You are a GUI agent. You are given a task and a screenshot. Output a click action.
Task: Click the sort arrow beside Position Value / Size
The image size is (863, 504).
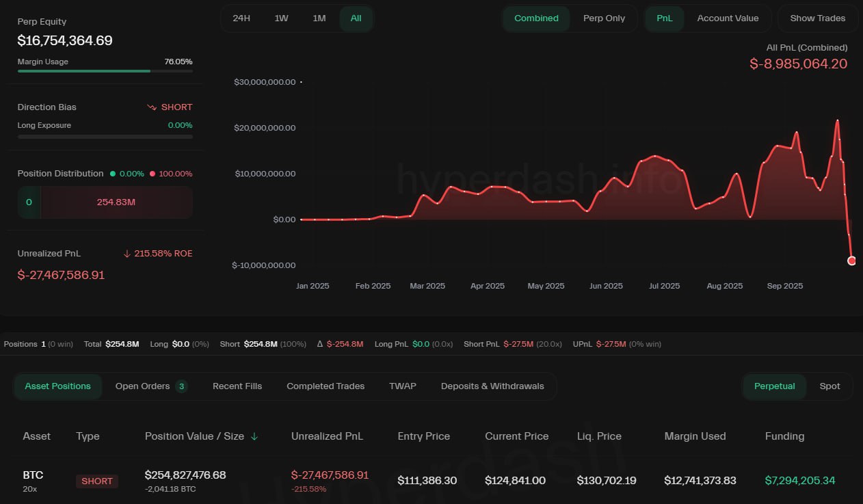tap(254, 436)
